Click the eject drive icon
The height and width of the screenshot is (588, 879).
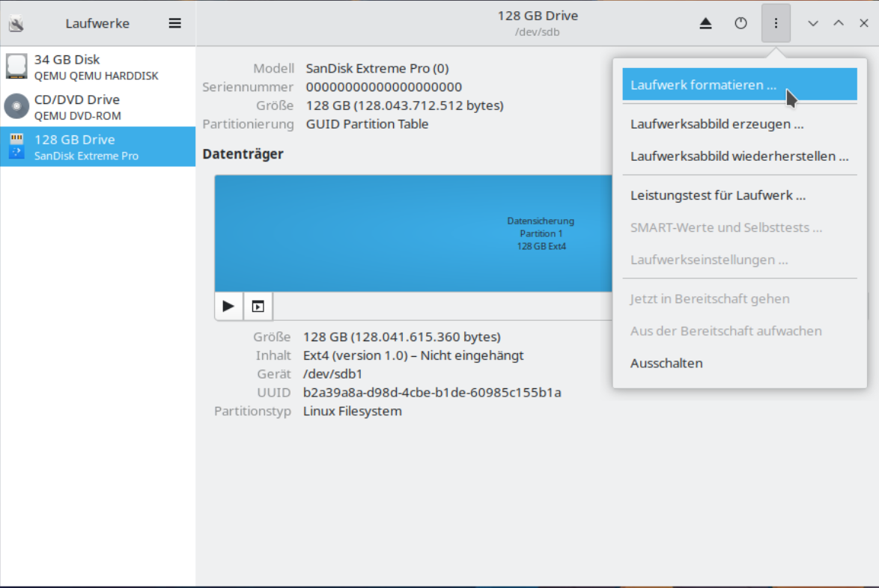click(705, 23)
